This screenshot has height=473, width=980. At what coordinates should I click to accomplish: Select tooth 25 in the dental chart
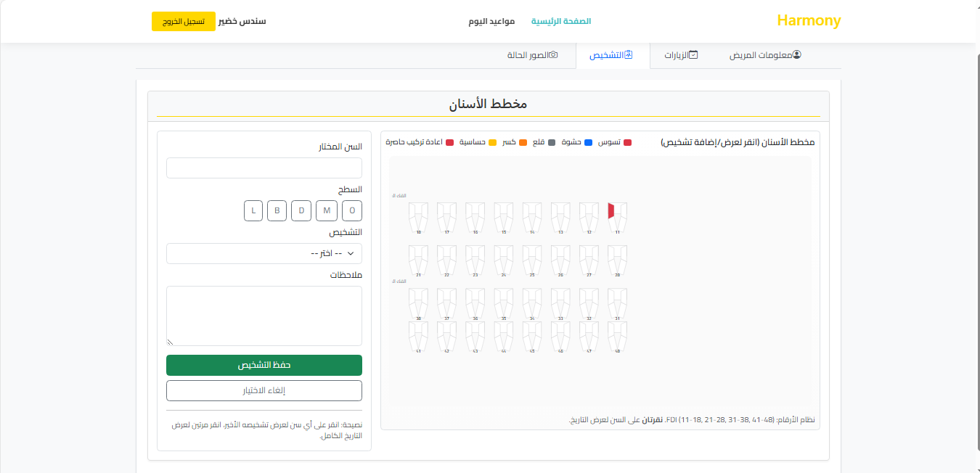[532, 259]
